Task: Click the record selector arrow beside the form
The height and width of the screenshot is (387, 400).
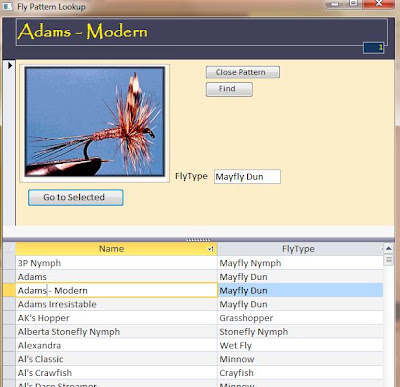Action: pos(10,65)
